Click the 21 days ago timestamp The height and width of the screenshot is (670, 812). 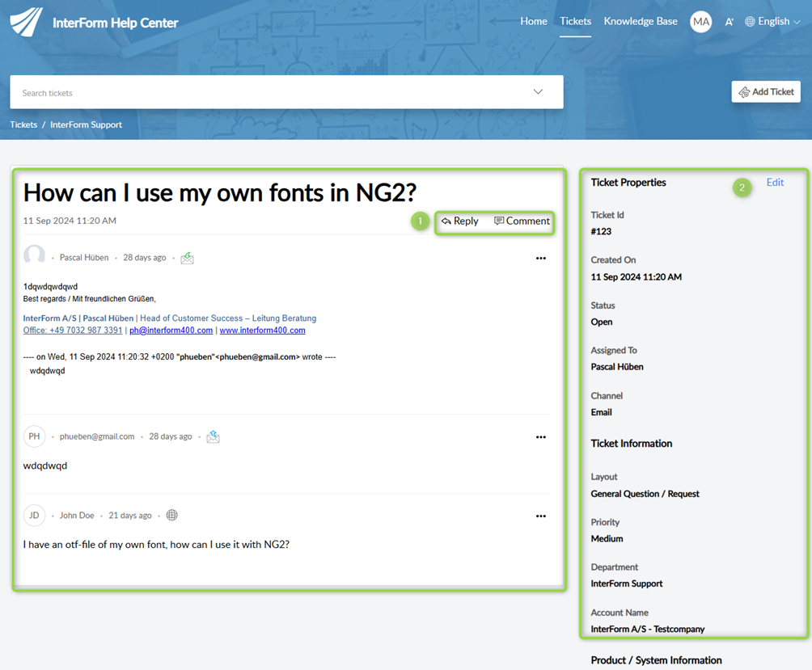point(130,516)
